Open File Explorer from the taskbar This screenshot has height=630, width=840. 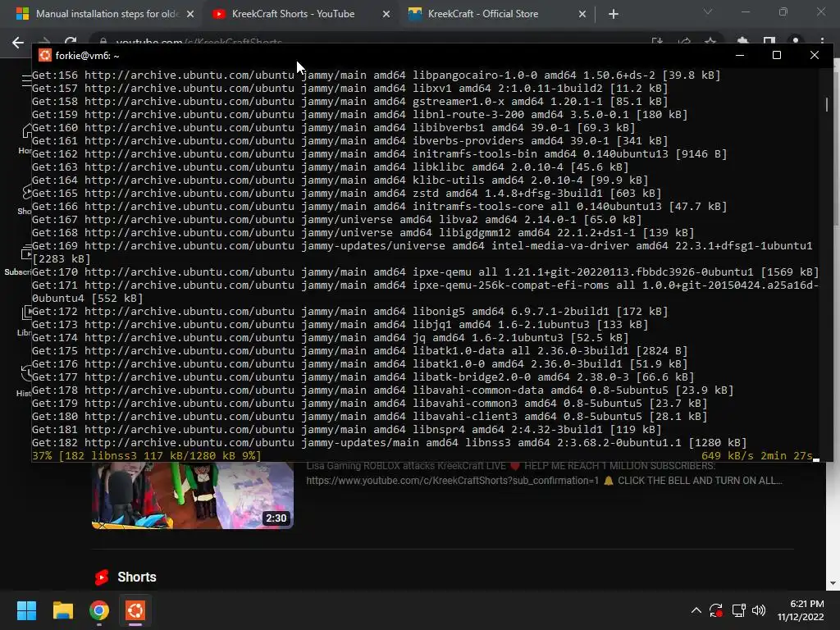[x=62, y=610]
